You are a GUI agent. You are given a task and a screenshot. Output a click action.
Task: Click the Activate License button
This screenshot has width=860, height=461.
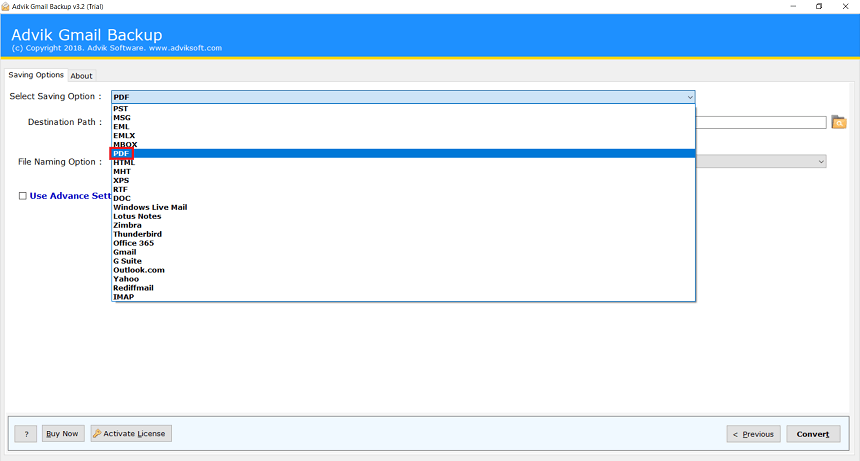tap(131, 434)
